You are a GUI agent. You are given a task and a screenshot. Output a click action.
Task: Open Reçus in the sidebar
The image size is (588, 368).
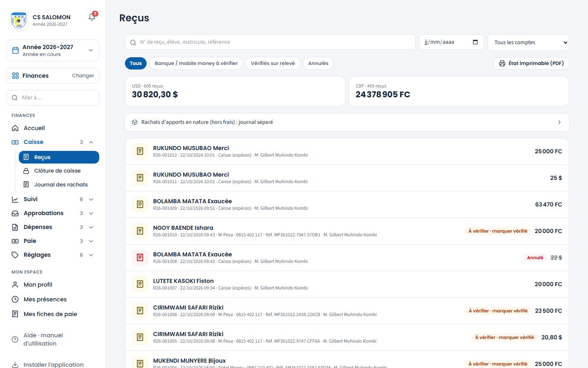59,157
